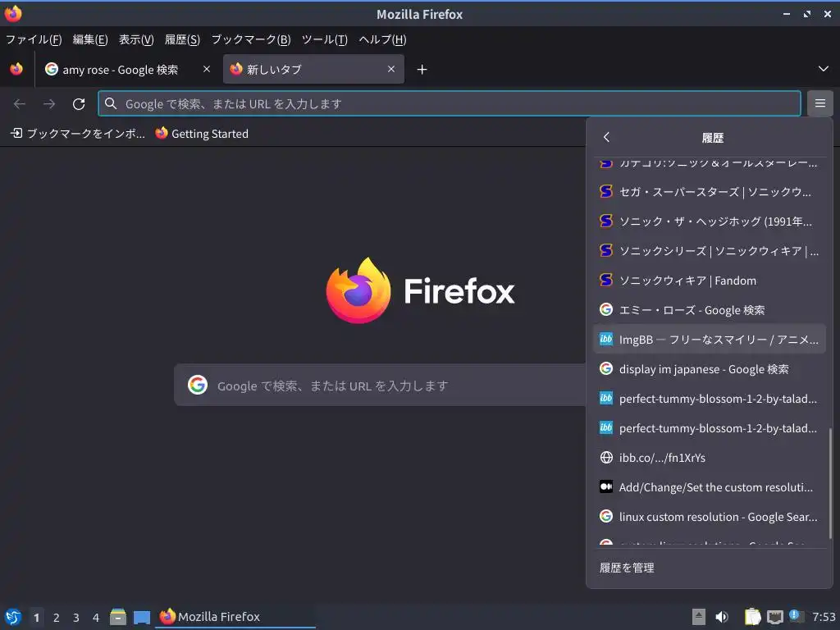Screen dimensions: 840x630
Task: Open a new tab with plus button
Action: coord(422,70)
